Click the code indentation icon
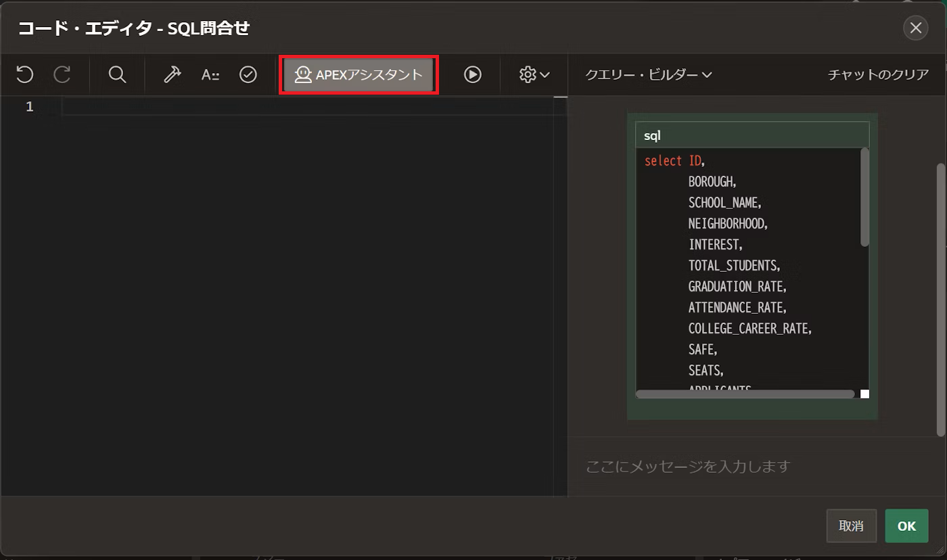Image resolution: width=947 pixels, height=560 pixels. (x=210, y=74)
